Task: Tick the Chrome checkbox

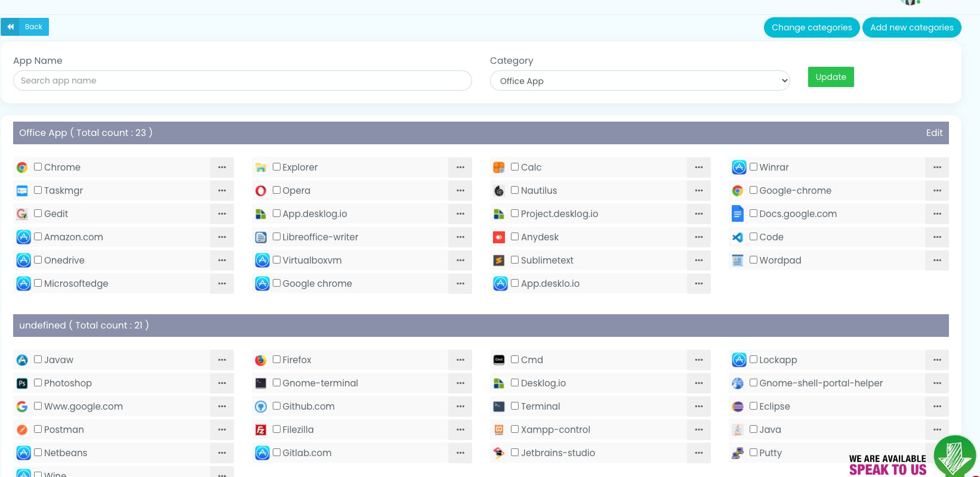Action: [38, 167]
